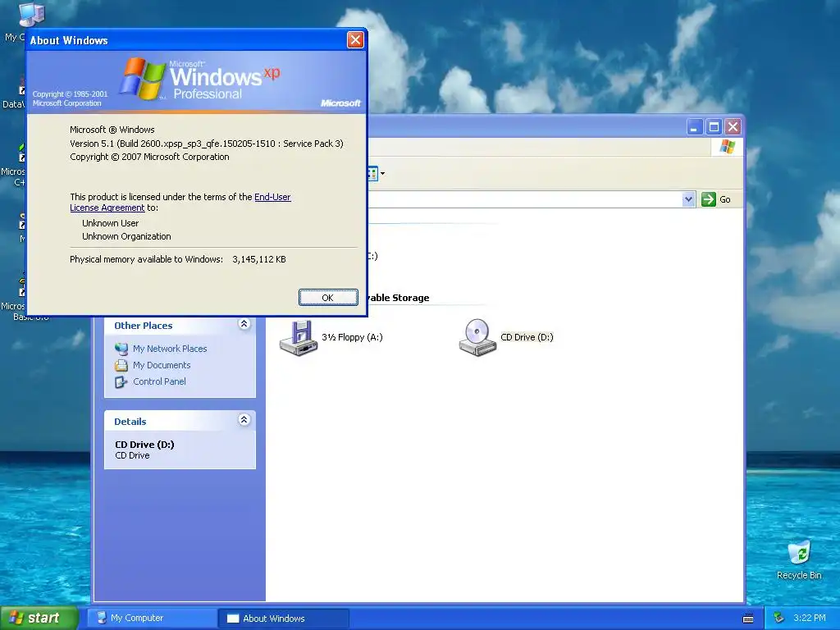
Task: Click the Unknown Organization text
Action: point(126,236)
